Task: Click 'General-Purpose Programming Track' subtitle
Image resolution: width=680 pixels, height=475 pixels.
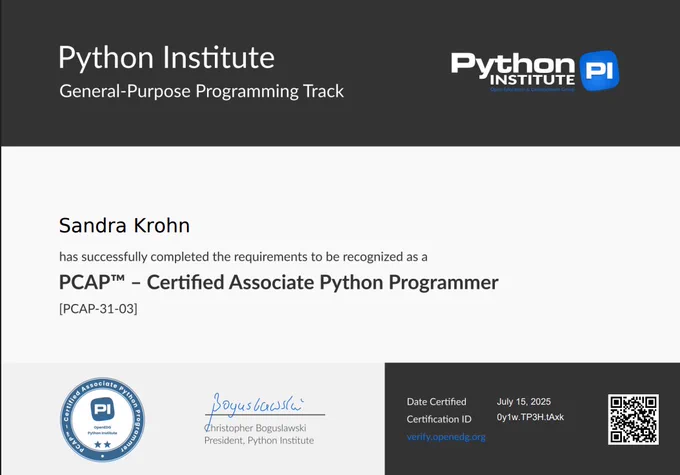Action: point(202,91)
